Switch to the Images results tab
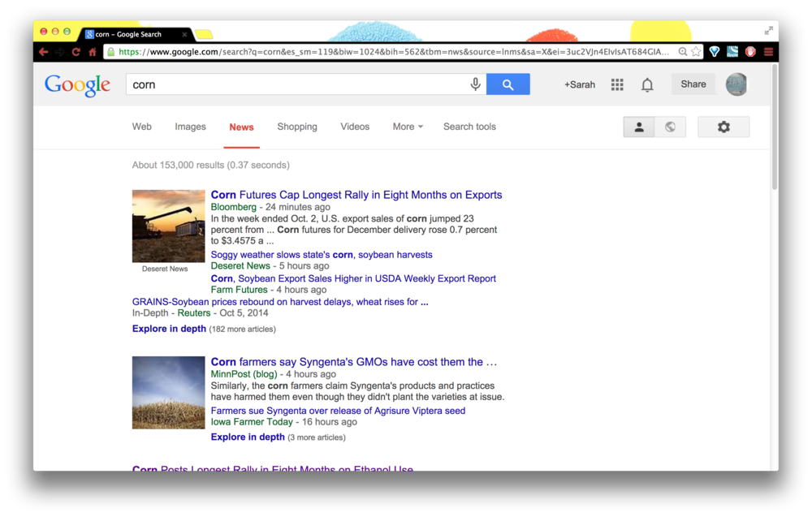The width and height of the screenshot is (812, 517). click(x=190, y=127)
